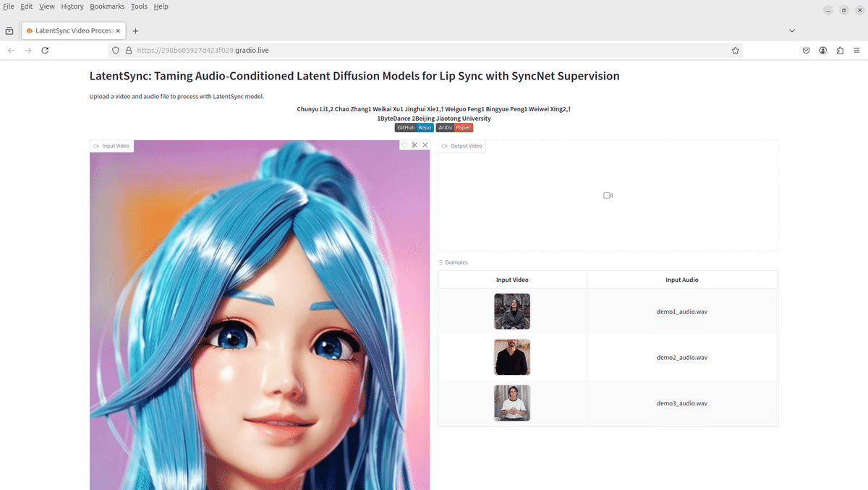Open the ArXiv Paper badge link
The height and width of the screenshot is (490, 868).
454,126
